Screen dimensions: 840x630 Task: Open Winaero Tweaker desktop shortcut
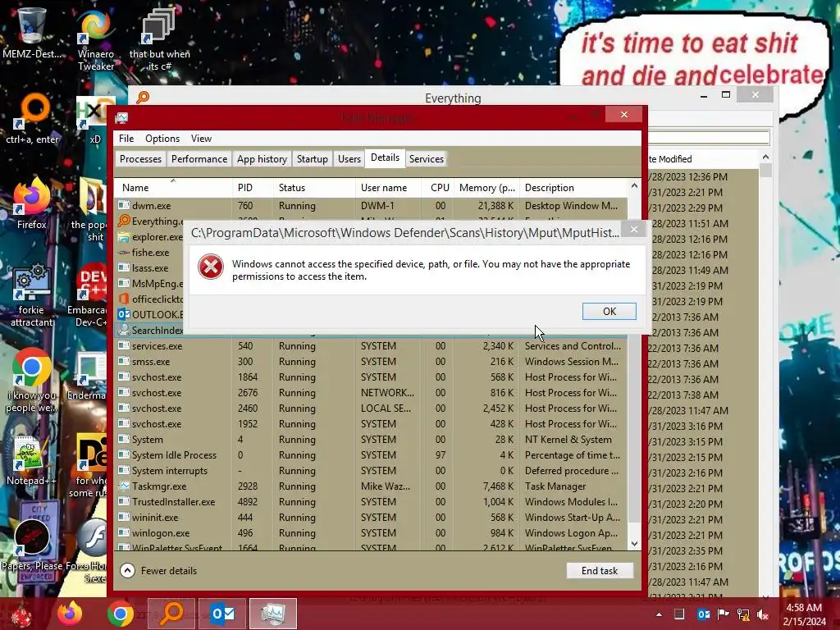[x=96, y=39]
